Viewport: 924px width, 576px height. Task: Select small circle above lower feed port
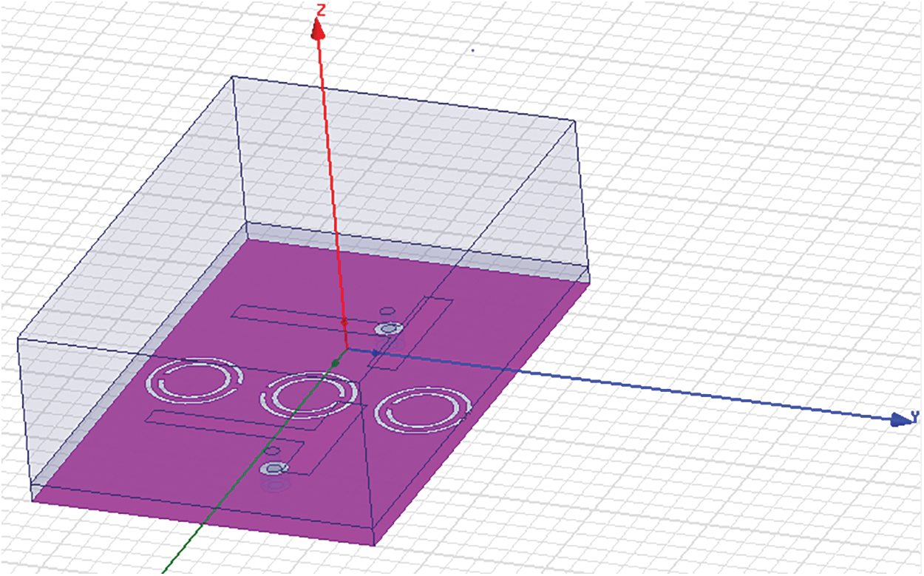pyautogui.click(x=272, y=450)
